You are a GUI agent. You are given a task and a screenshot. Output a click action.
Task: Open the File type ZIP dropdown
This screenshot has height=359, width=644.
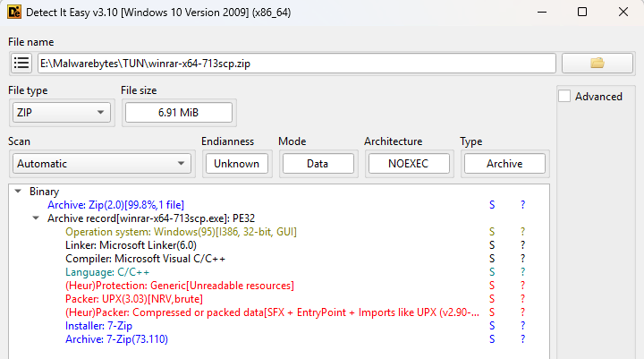click(60, 113)
